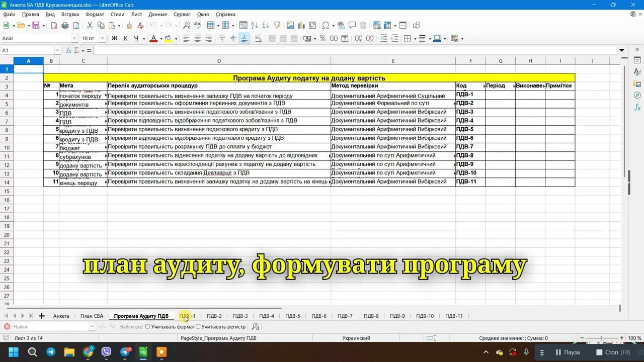644x362 pixels.
Task: Expand the formula bar arrow
Action: [x=622, y=50]
